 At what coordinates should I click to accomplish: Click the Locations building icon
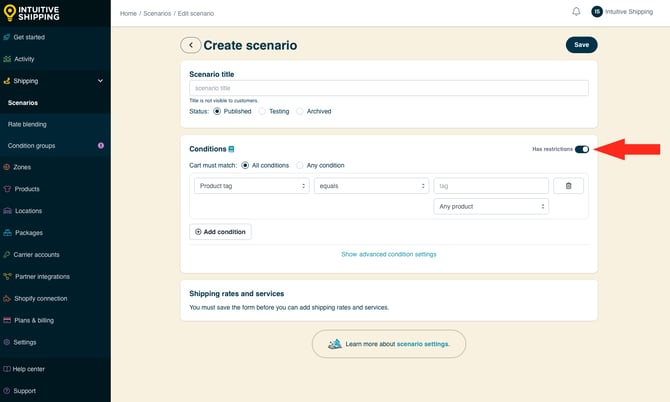pyautogui.click(x=7, y=211)
